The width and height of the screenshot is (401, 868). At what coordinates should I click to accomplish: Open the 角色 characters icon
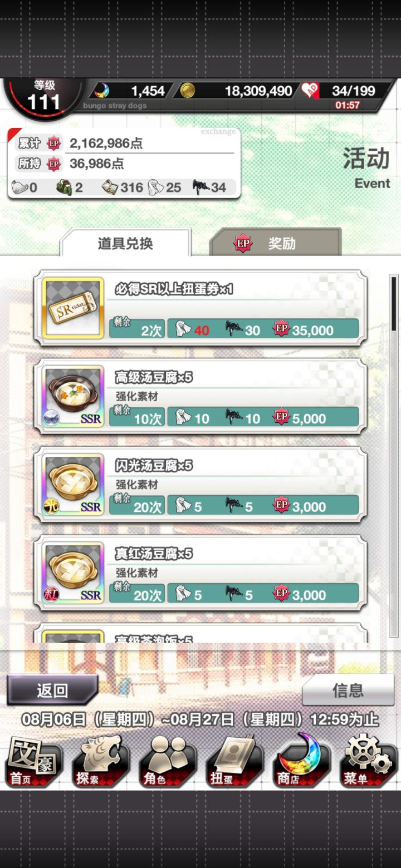pyautogui.click(x=167, y=762)
